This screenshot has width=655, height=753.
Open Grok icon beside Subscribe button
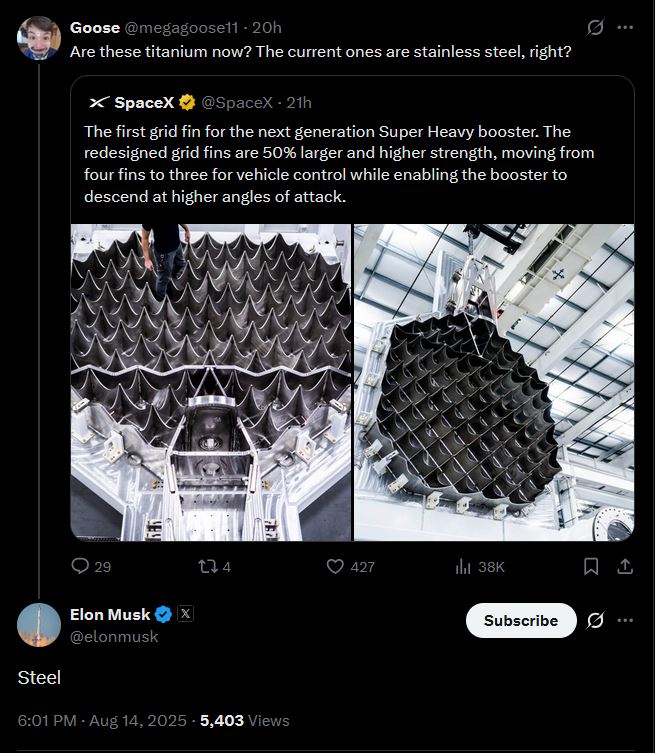pyautogui.click(x=595, y=620)
